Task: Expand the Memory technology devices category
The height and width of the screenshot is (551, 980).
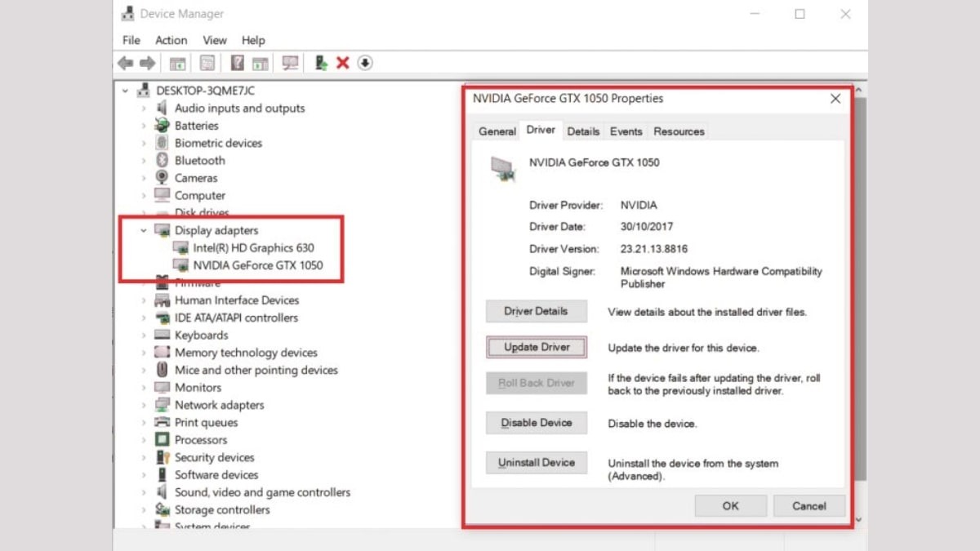Action: coord(144,353)
